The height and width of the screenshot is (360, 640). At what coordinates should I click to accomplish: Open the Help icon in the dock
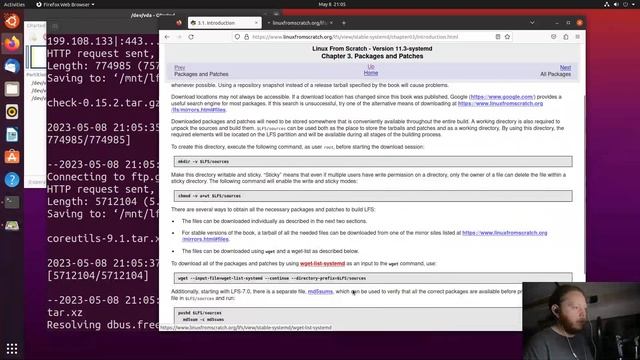pos(12,180)
